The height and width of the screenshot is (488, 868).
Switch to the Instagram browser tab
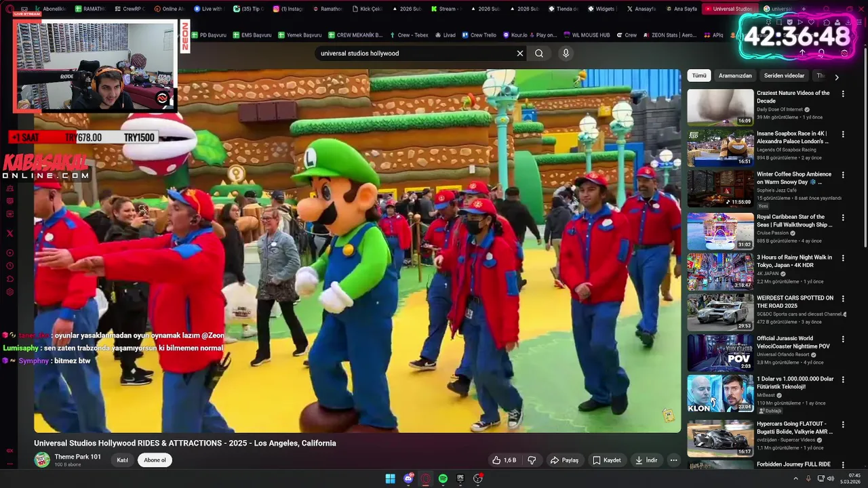point(288,9)
